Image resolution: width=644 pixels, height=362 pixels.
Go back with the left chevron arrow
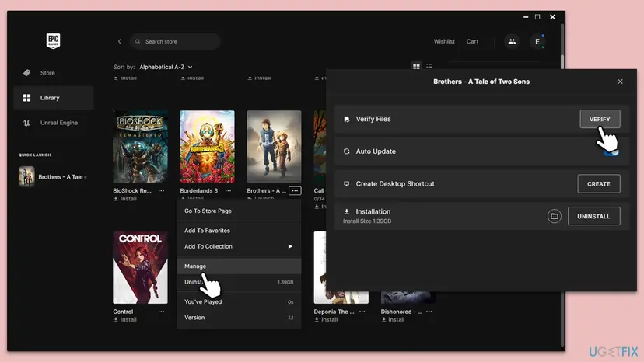[x=120, y=41]
